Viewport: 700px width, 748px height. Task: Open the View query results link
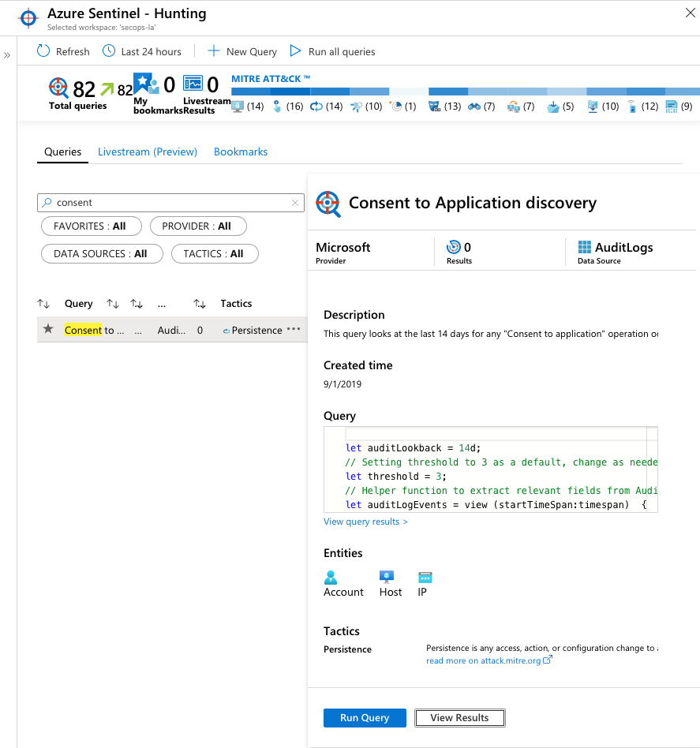[365, 522]
